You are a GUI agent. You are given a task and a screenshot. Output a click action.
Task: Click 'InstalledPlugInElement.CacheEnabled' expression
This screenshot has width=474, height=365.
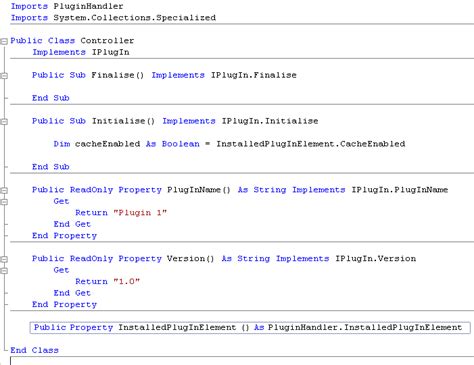311,144
